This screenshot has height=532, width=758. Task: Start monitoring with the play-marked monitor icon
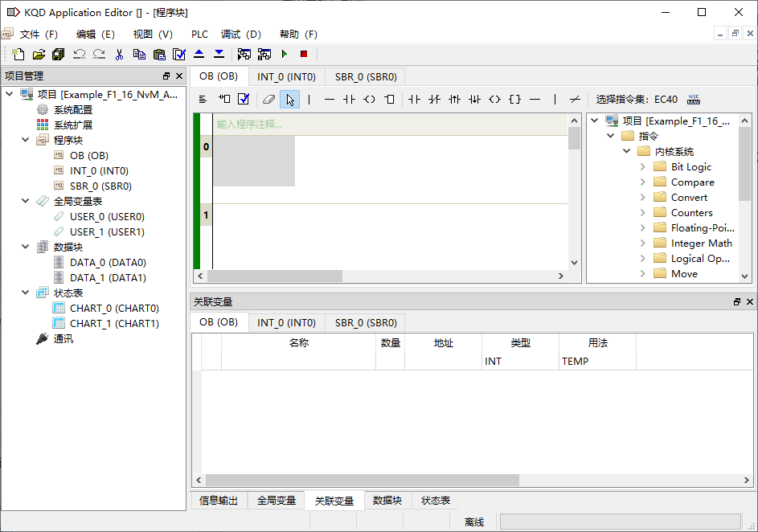point(244,54)
